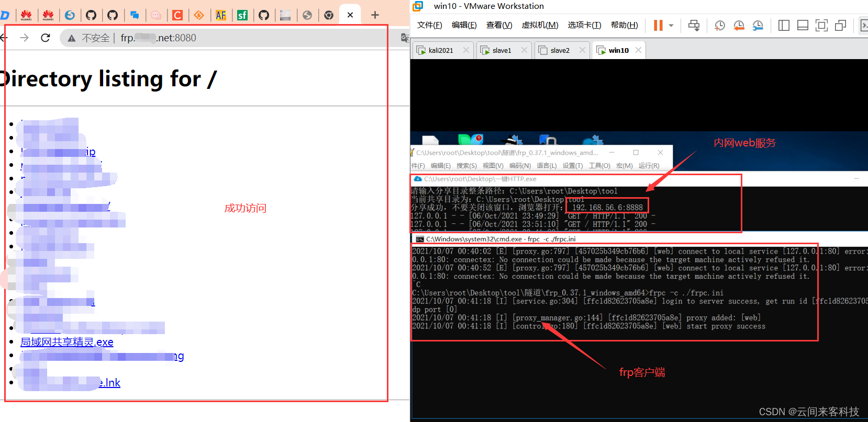Open VMware 编辑(E) menu
This screenshot has width=868, height=422.
464,25
